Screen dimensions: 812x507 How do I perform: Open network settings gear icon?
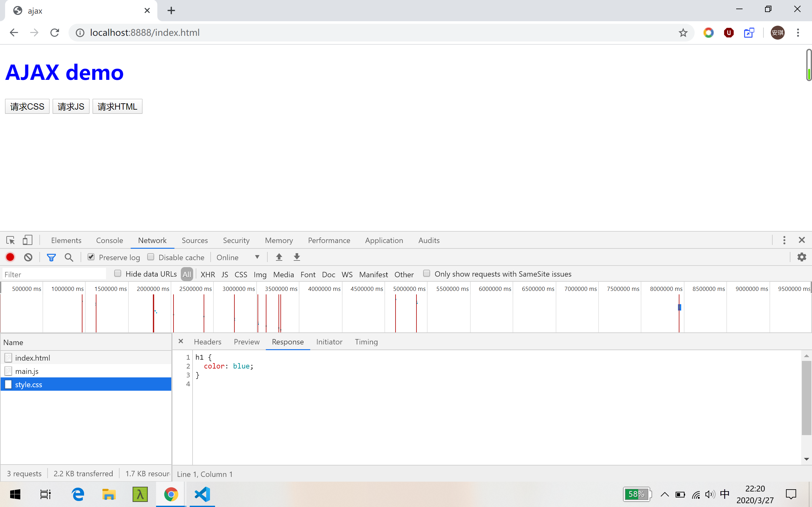802,257
